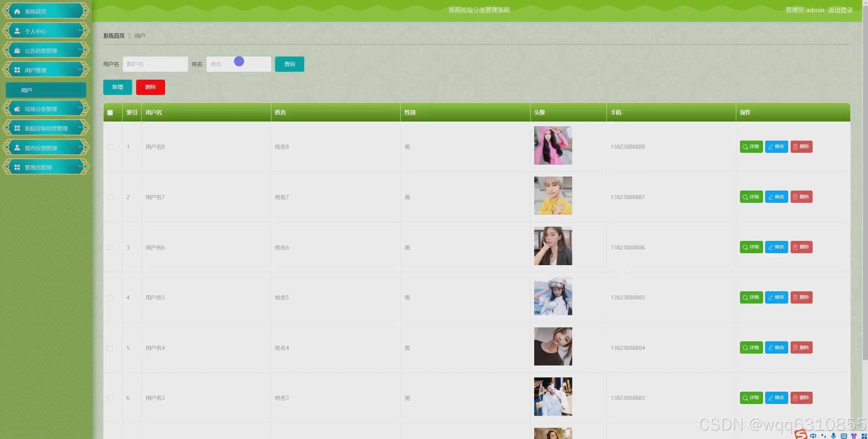The height and width of the screenshot is (439, 868).
Task: Click 修改 for 用户名4
Action: click(x=776, y=348)
